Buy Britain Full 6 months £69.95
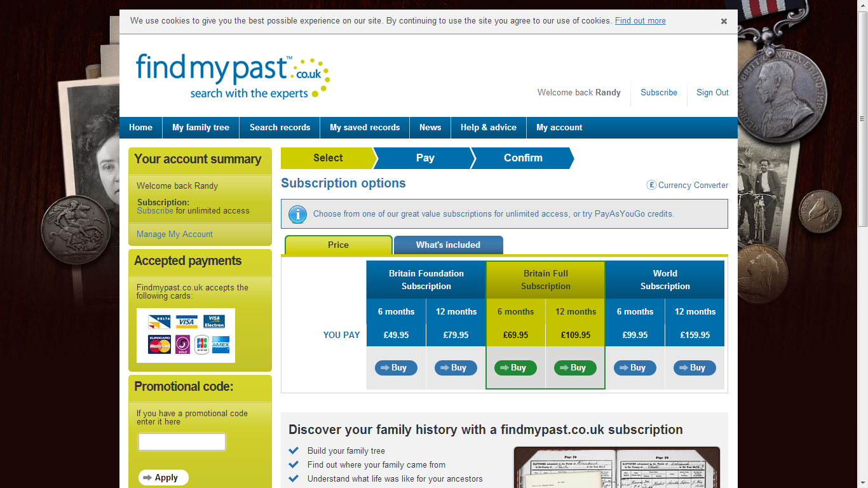Viewport: 868px width, 488px height. pos(515,368)
